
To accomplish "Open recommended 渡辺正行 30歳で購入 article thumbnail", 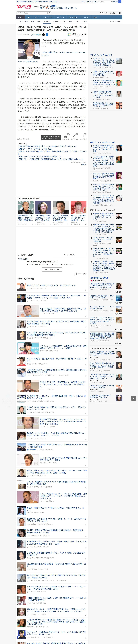I will [x=61, y=208].
